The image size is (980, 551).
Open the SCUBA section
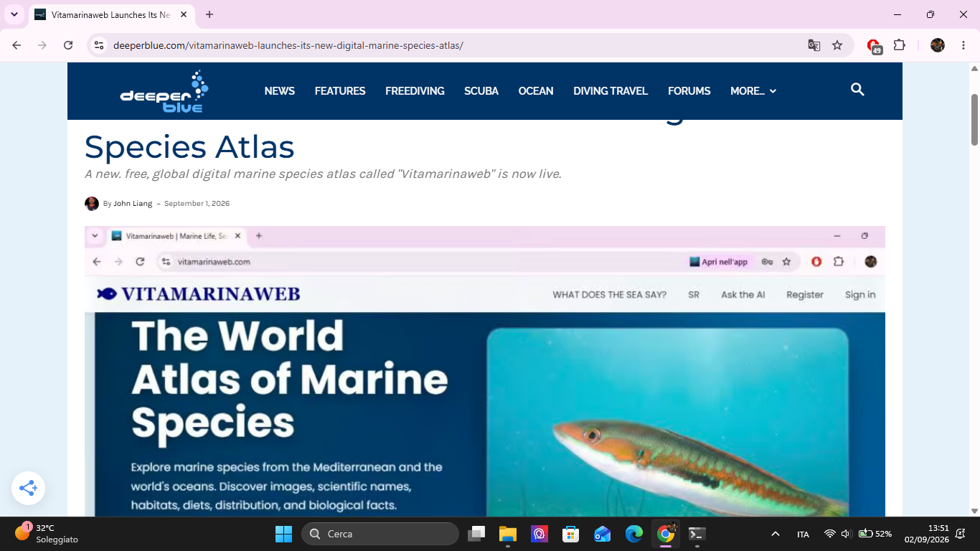click(x=481, y=91)
